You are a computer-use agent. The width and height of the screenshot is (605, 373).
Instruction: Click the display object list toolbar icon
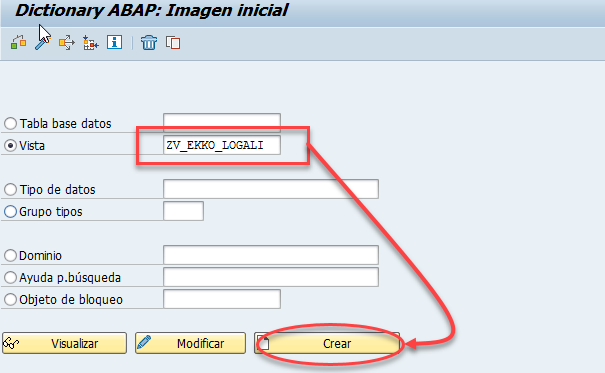91,42
